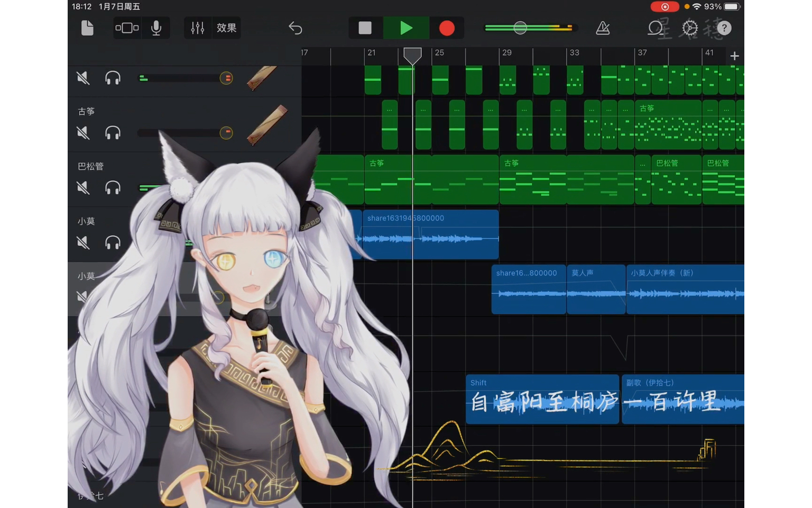Jump to bar 33 on ruler
812x508 pixels.
click(x=574, y=53)
